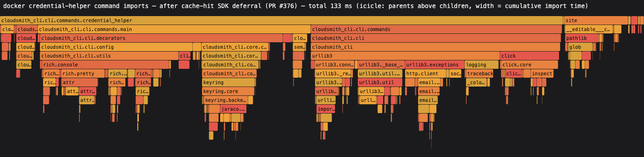
Task: Click the wide urllib3 frame
Action: click(x=405, y=56)
